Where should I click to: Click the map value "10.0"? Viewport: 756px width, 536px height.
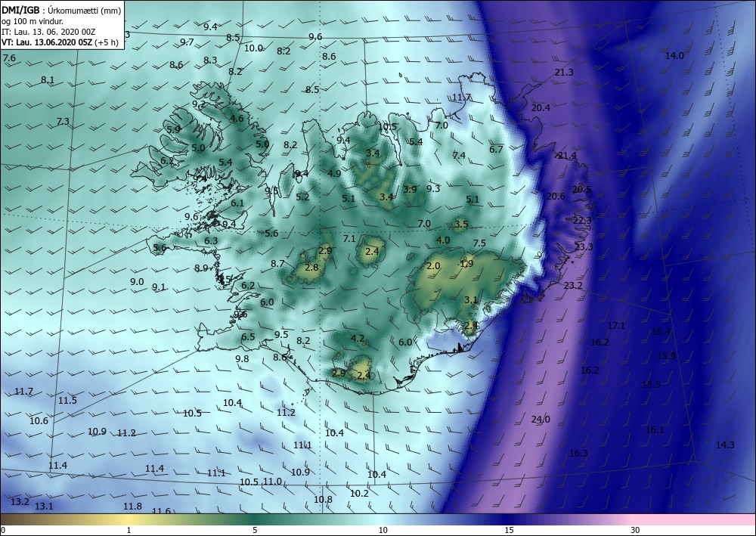click(253, 48)
